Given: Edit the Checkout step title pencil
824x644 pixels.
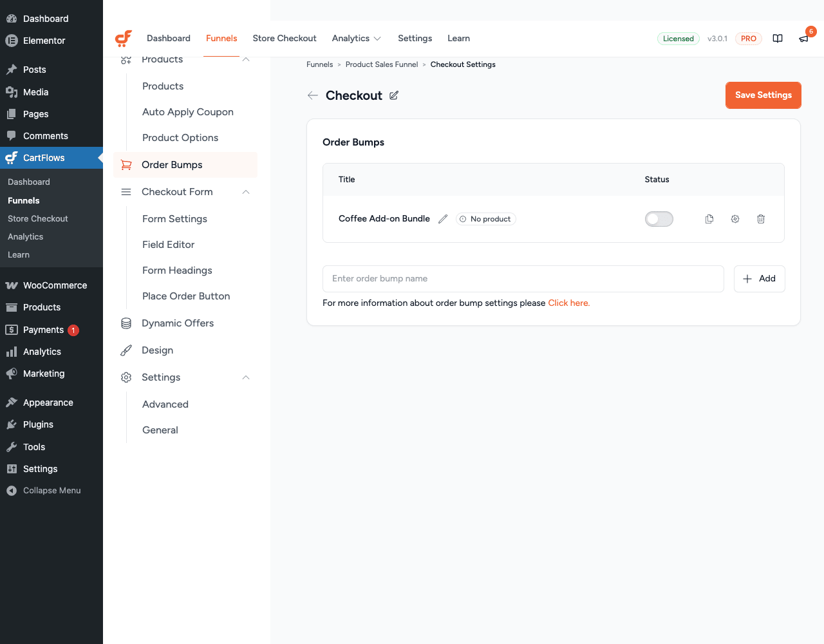Looking at the screenshot, I should pos(394,95).
